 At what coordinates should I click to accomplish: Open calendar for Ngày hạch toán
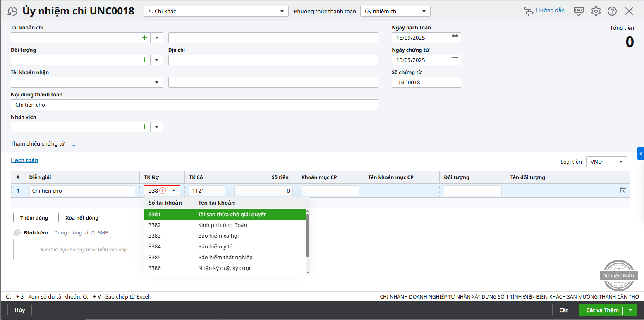455,38
